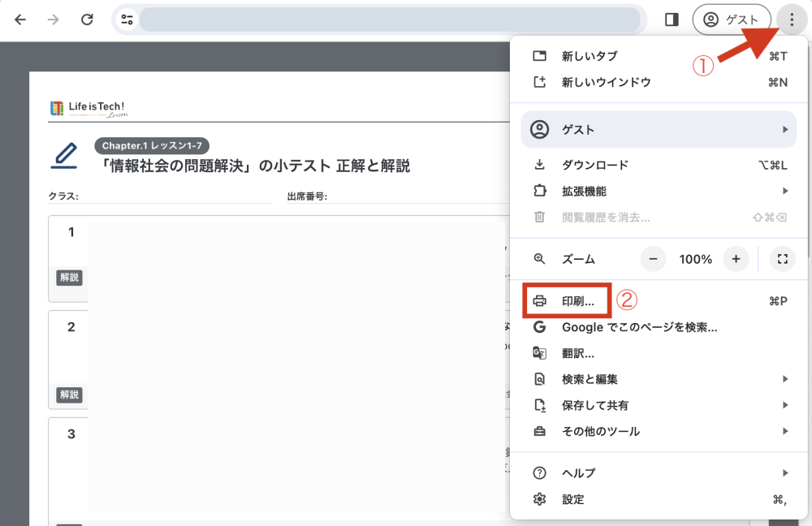Expand the ゲスト profile submenu
Viewport: 812px width, 526px height.
click(658, 130)
